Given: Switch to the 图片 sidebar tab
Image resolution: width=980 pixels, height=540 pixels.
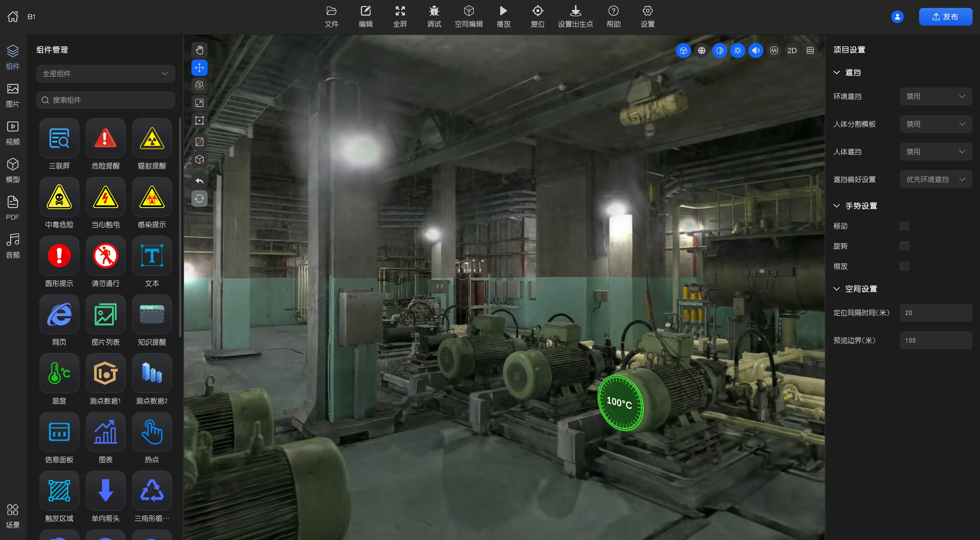Looking at the screenshot, I should [13, 96].
